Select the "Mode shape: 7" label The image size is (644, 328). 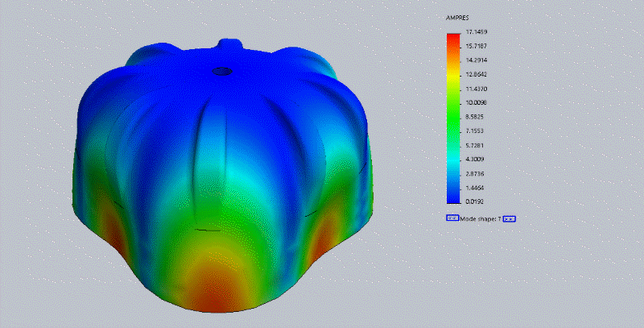[481, 218]
